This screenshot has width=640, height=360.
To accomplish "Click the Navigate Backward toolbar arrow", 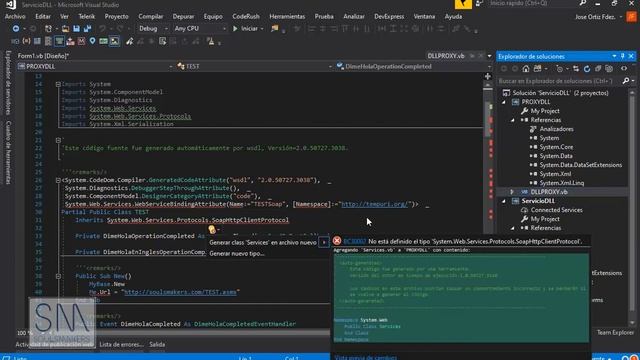I will (x=16, y=29).
